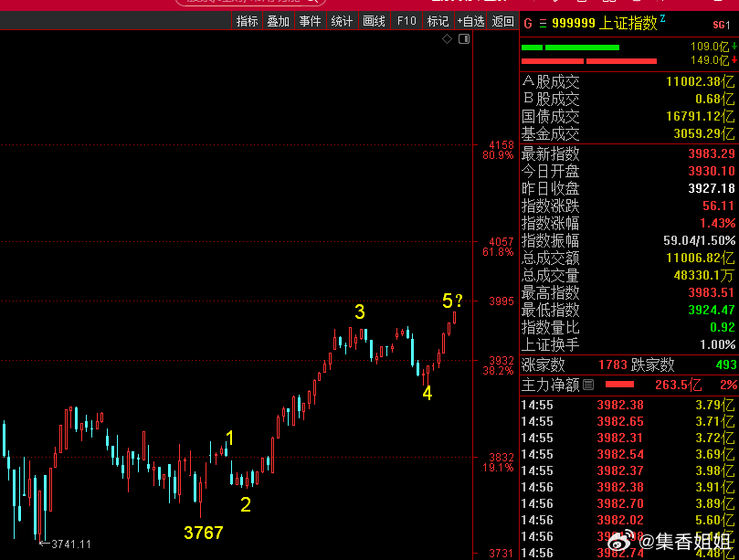Screen dimensions: 739x560
Task: Click the 4158 80.9% Fibonacci level label
Action: (499, 150)
